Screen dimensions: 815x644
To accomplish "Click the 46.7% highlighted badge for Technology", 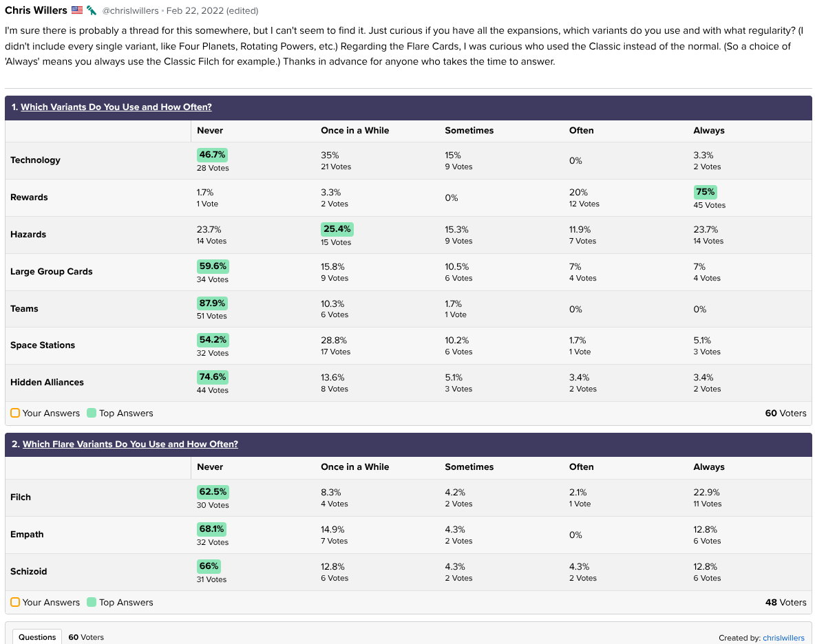I will (212, 155).
